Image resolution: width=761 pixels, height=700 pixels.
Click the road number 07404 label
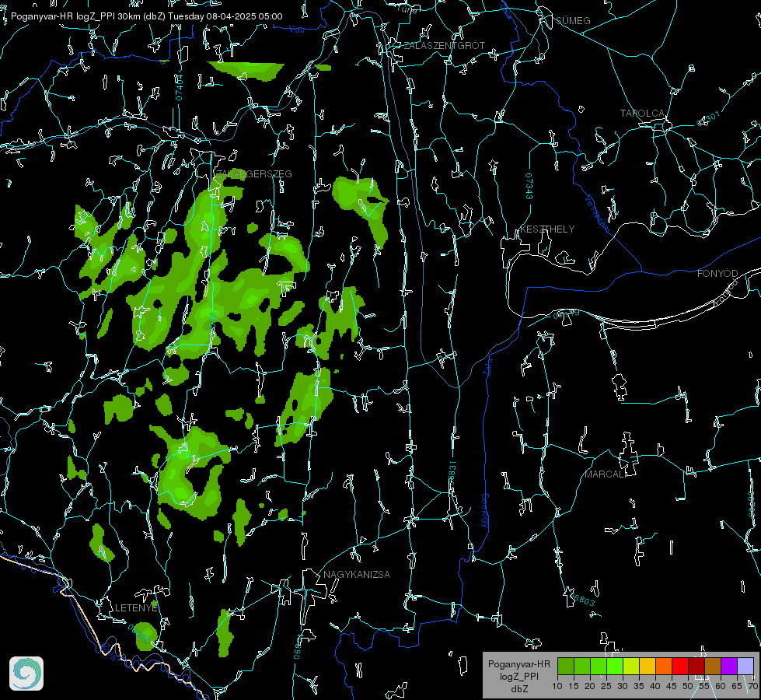[x=180, y=87]
